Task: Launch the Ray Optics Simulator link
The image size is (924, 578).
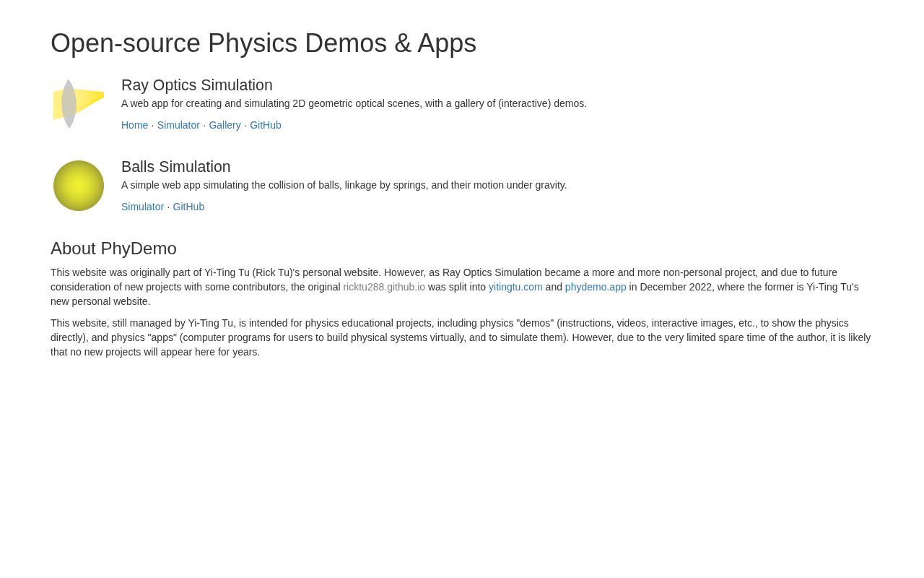Action: [178, 125]
